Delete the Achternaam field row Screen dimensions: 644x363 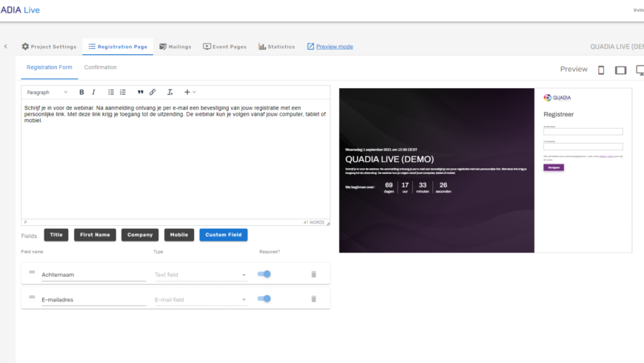pyautogui.click(x=314, y=274)
